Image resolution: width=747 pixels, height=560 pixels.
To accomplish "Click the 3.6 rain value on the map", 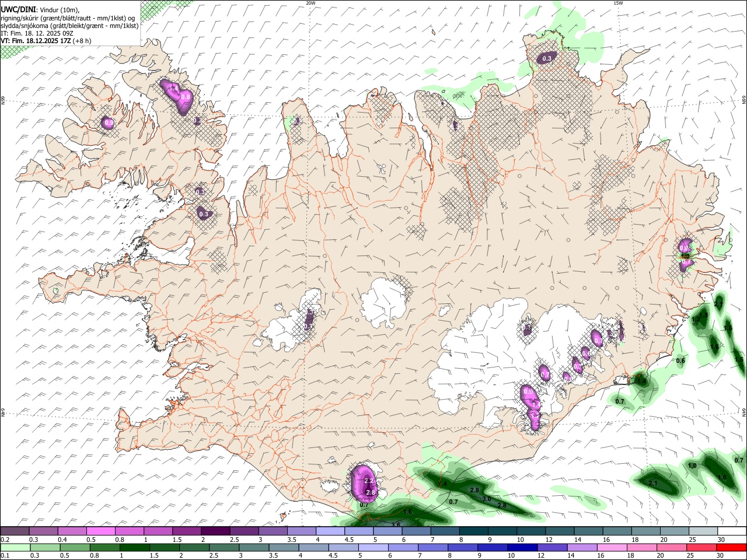I will 396,525.
